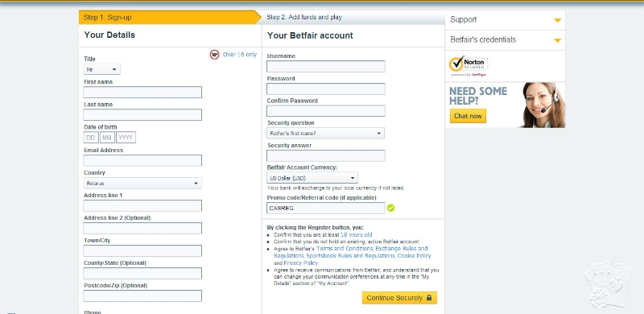Expand the Betfair's credentials panel
The width and height of the screenshot is (644, 314).
506,40
